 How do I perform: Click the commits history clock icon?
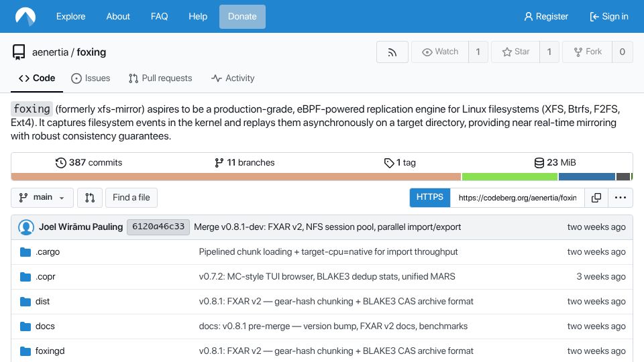pos(61,163)
